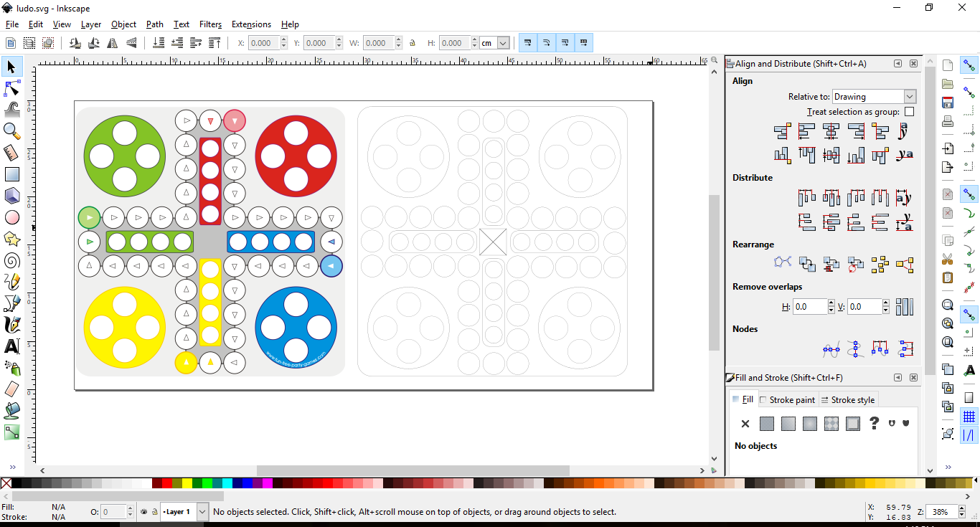Collapse the Align and Distribute dialog
The width and height of the screenshot is (980, 527).
(x=897, y=63)
